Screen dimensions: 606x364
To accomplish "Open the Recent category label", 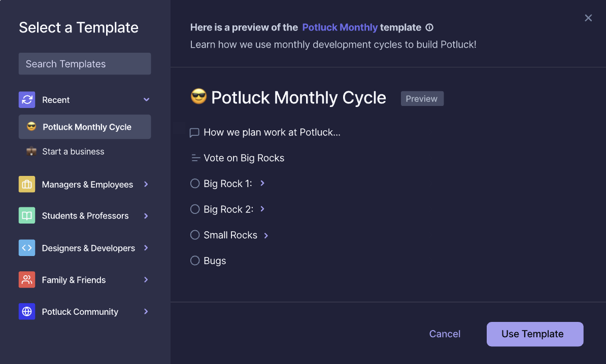I will pos(56,99).
